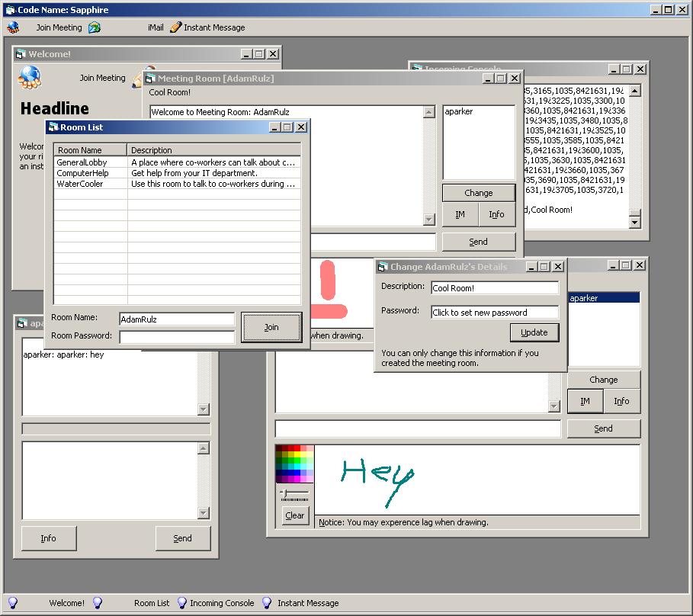Click the lightbulb icon before the bottom Instant Message
The width and height of the screenshot is (693, 616).
(x=267, y=603)
